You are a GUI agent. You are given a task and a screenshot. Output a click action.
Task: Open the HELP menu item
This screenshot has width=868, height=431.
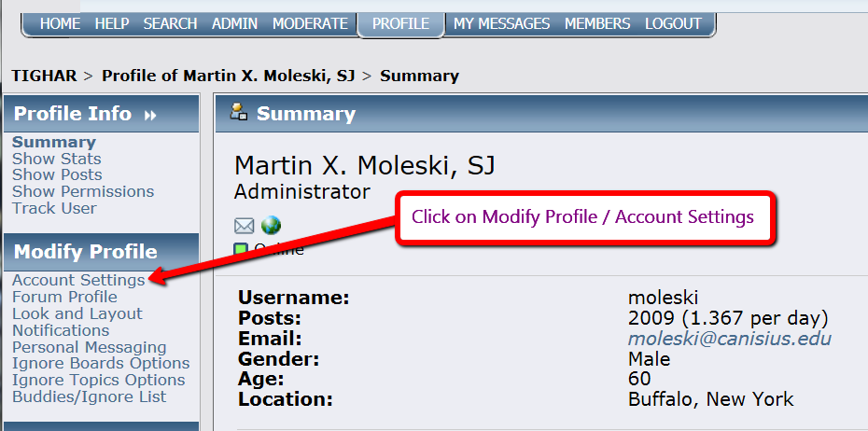[x=112, y=23]
